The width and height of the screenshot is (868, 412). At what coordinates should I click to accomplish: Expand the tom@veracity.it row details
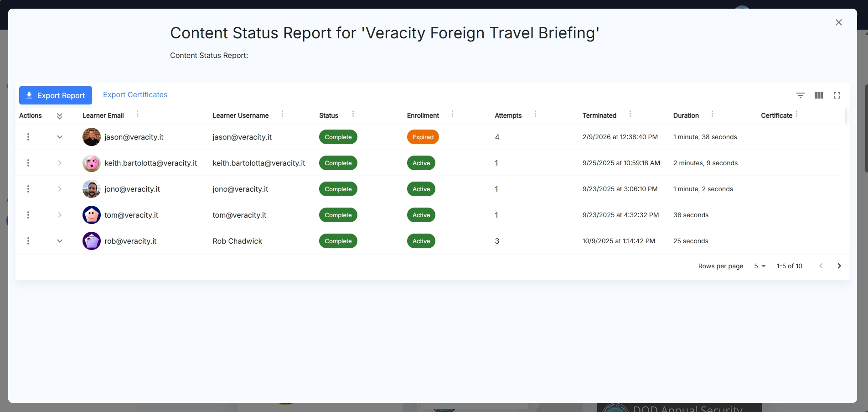(60, 215)
